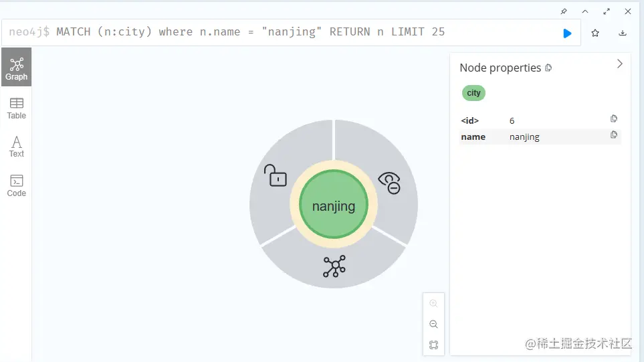Collapse the result frame chevron

585,11
